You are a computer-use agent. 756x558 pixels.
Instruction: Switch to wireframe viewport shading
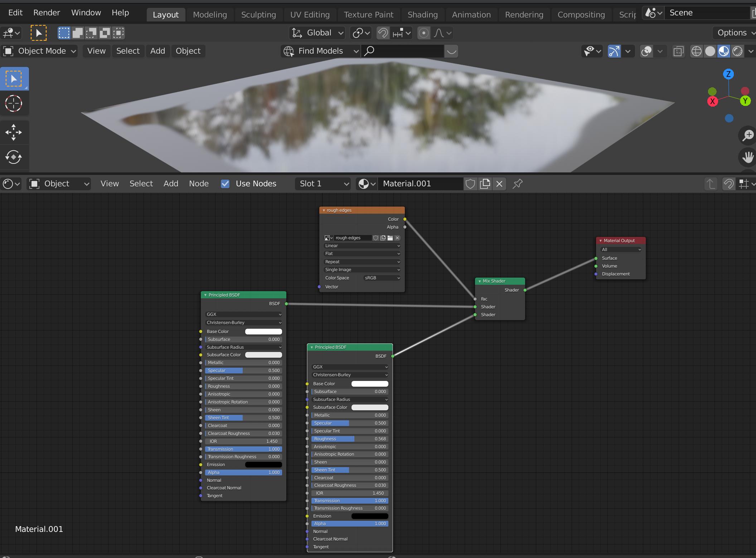[x=696, y=51]
